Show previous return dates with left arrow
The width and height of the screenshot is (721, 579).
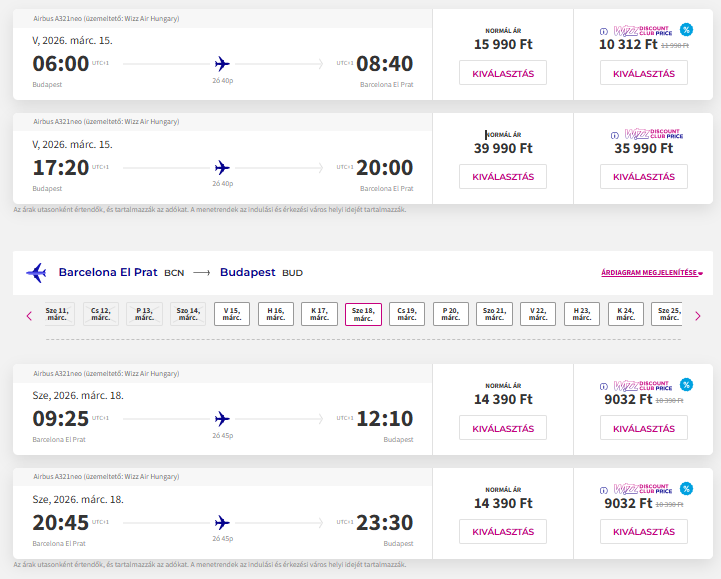pos(29,316)
